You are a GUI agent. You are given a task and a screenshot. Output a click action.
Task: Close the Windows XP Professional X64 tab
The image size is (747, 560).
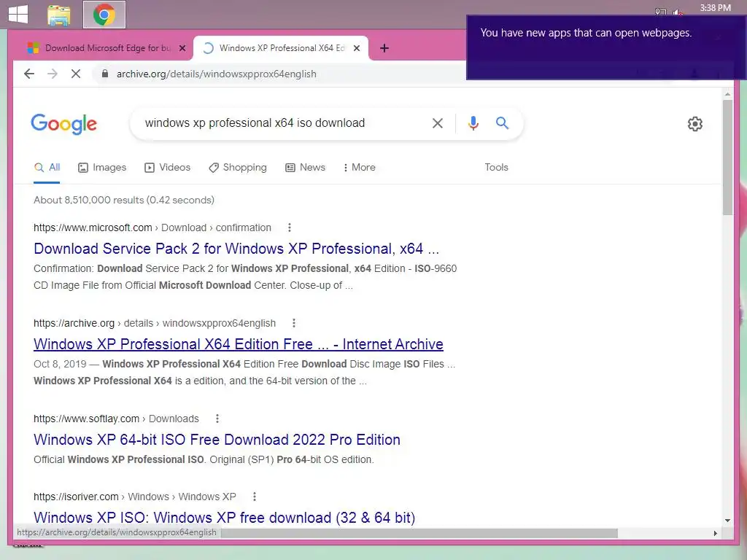[356, 48]
